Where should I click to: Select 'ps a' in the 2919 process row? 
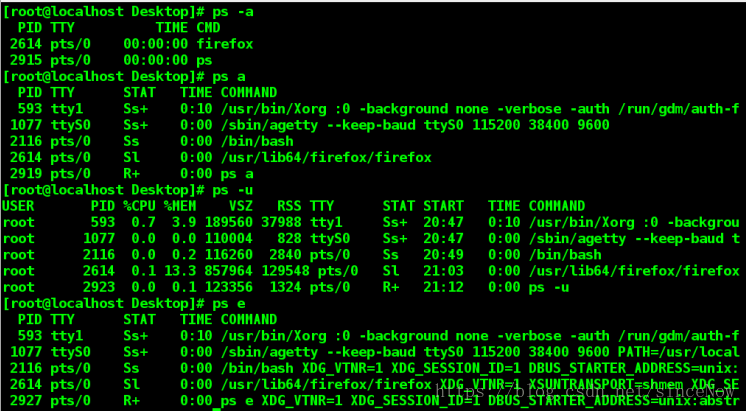coord(237,174)
